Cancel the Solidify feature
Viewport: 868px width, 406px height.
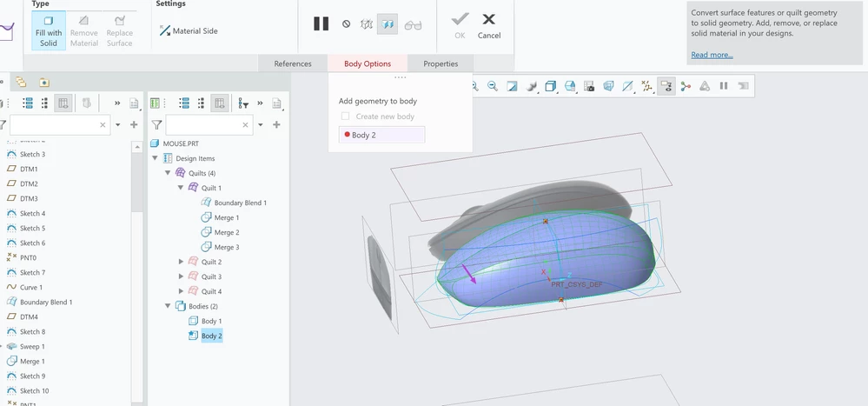489,26
